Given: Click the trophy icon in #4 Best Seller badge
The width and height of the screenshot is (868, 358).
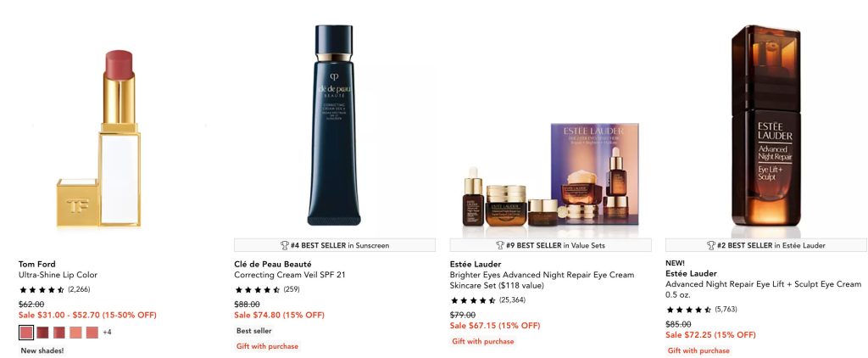Looking at the screenshot, I should pos(285,245).
